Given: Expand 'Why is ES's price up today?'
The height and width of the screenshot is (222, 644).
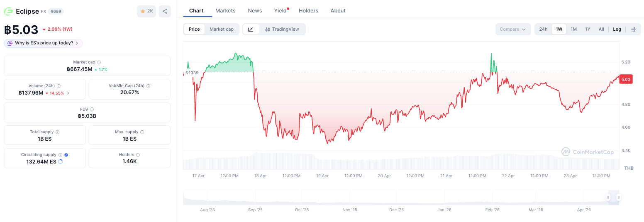Looking at the screenshot, I should [x=43, y=43].
